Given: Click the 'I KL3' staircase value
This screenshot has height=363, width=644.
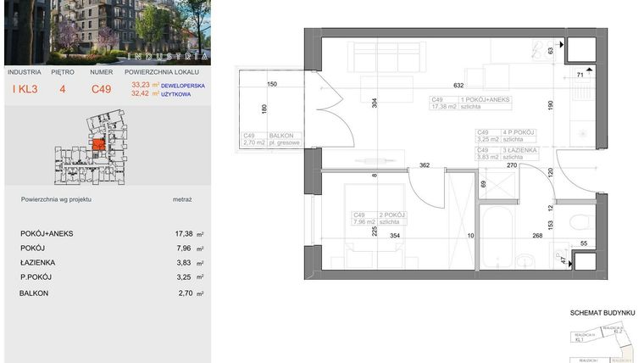Looking at the screenshot, I should (25, 89).
